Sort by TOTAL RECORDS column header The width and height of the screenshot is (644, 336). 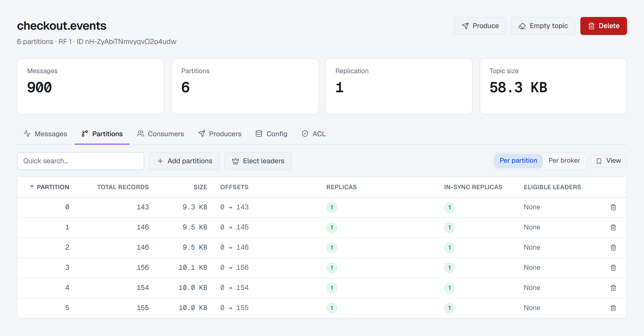click(x=123, y=187)
